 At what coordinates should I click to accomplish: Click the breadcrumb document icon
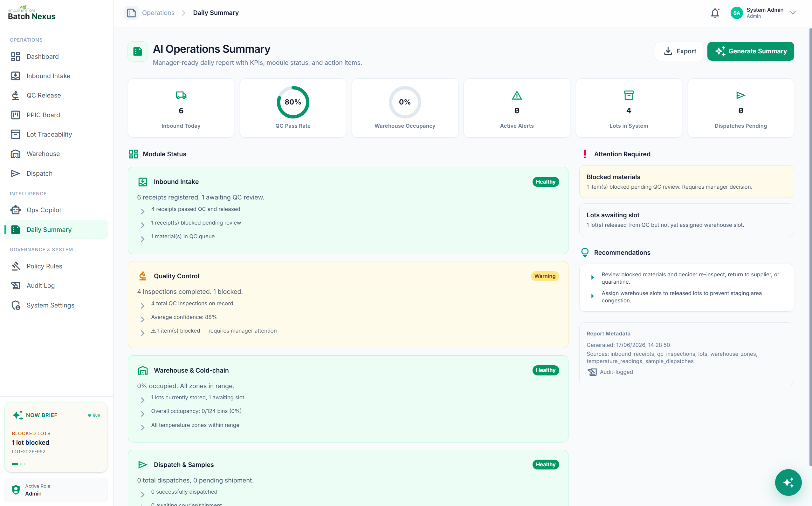click(x=131, y=13)
